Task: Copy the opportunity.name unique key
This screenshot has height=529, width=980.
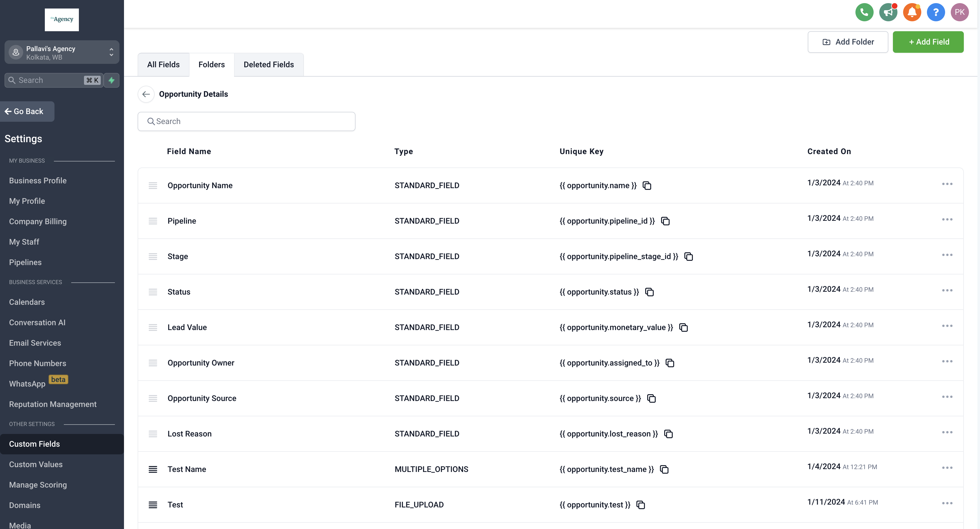Action: pyautogui.click(x=647, y=186)
